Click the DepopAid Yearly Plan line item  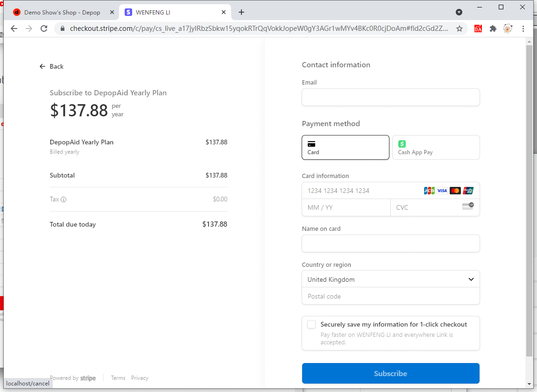82,142
